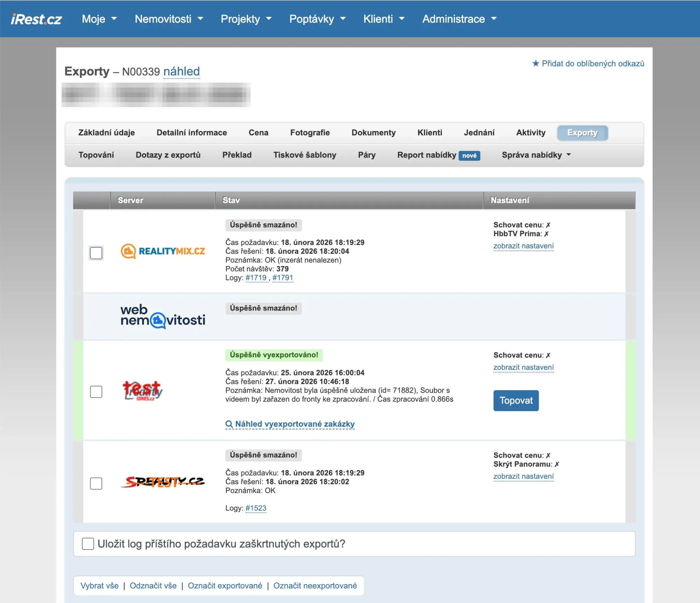The width and height of the screenshot is (700, 603).
Task: Switch to Detailní informace tab
Action: (x=192, y=133)
